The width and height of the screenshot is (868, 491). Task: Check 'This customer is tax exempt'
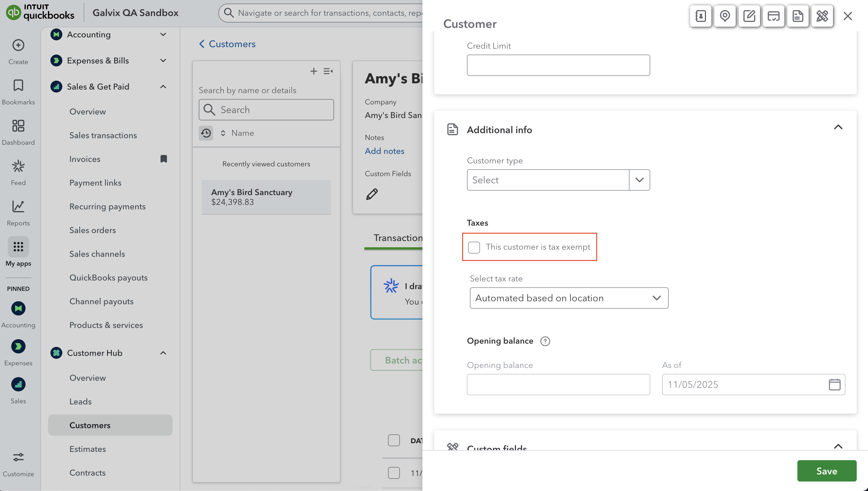[474, 247]
